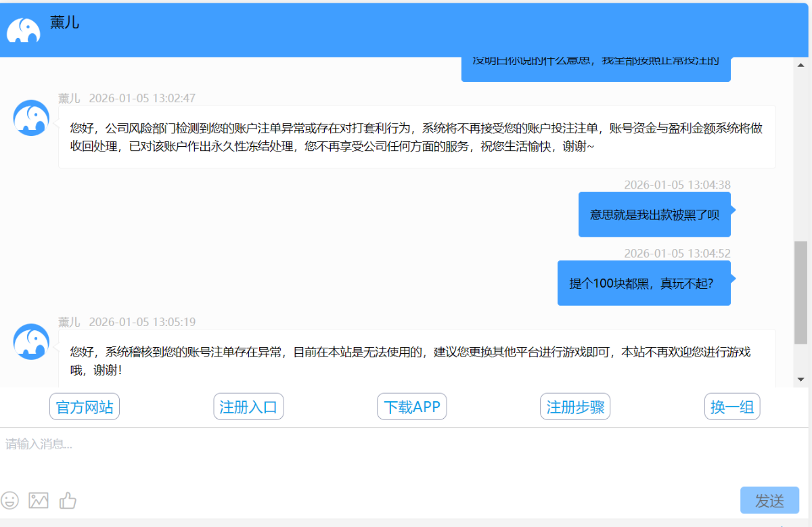The width and height of the screenshot is (812, 527).
Task: Open the emoji picker smiley icon
Action: tap(10, 501)
